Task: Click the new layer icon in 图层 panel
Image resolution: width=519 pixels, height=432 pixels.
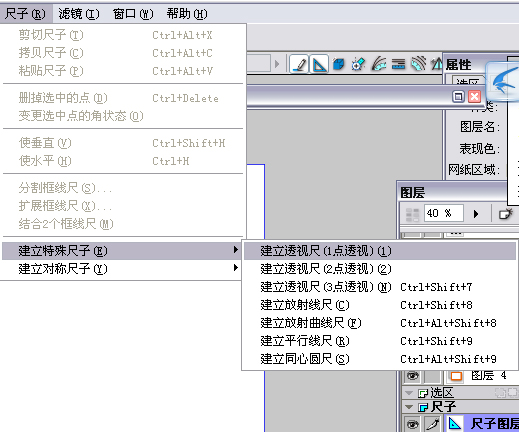Action: click(x=505, y=214)
